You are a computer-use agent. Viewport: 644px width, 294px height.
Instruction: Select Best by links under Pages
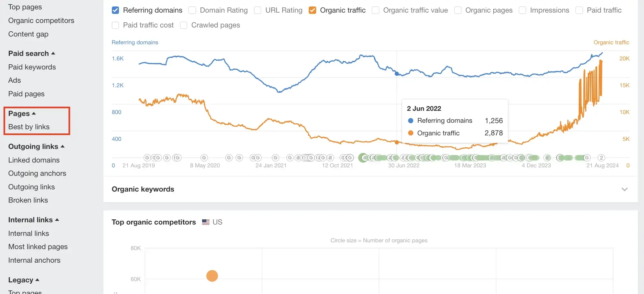[x=29, y=127]
